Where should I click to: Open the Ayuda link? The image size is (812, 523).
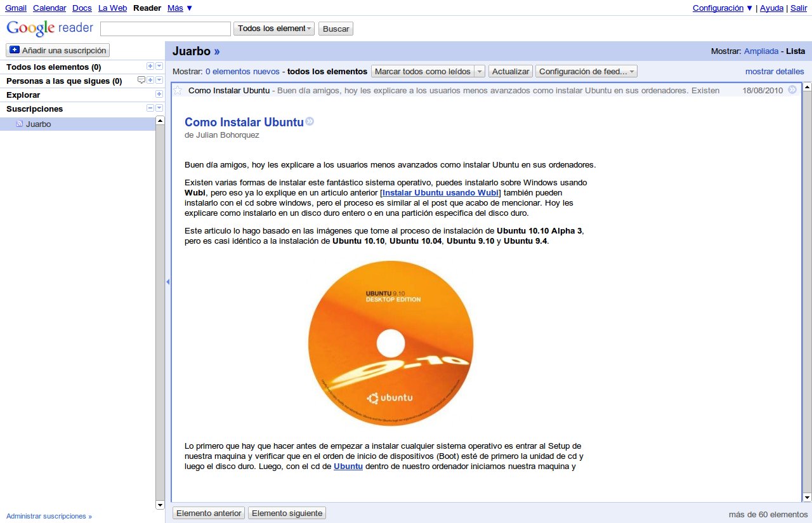771,8
